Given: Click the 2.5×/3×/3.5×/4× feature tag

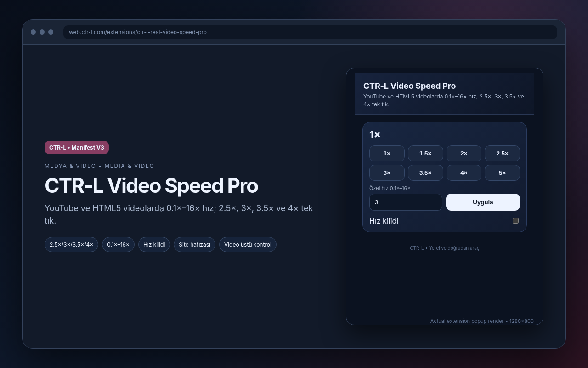Looking at the screenshot, I should click(71, 245).
